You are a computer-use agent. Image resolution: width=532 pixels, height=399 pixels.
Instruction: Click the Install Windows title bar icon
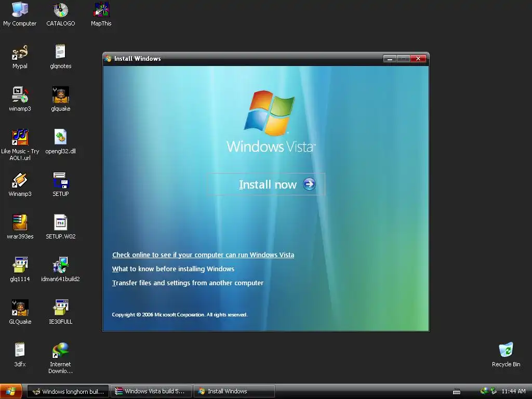click(x=108, y=58)
